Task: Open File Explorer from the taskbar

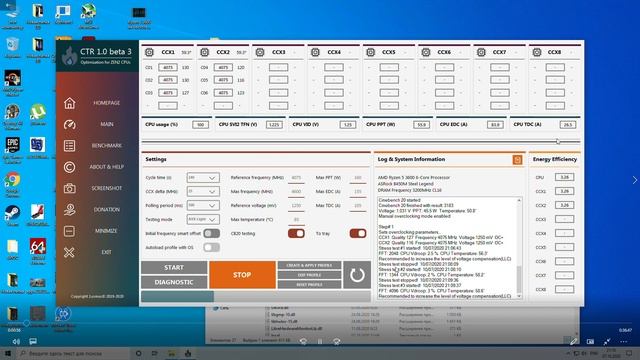Action: [171, 353]
